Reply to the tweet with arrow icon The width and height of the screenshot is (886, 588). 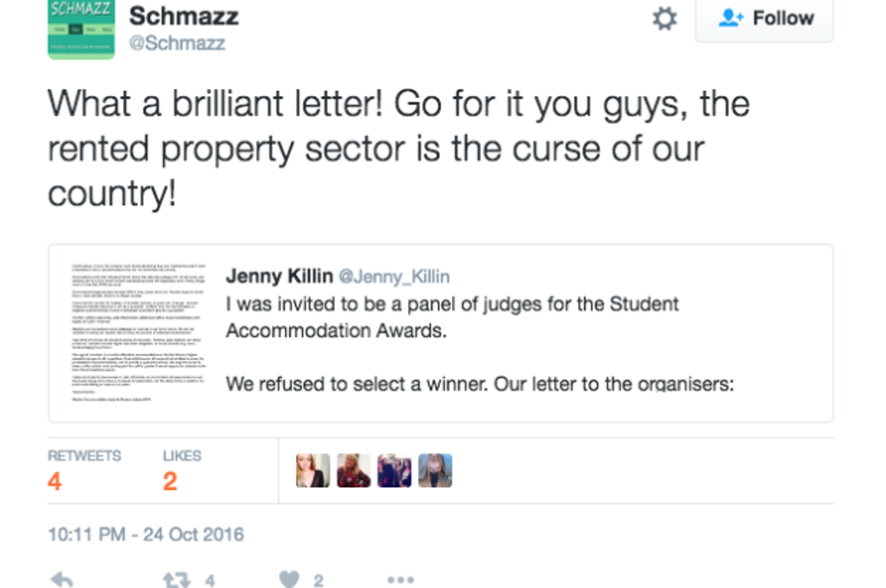click(x=62, y=581)
